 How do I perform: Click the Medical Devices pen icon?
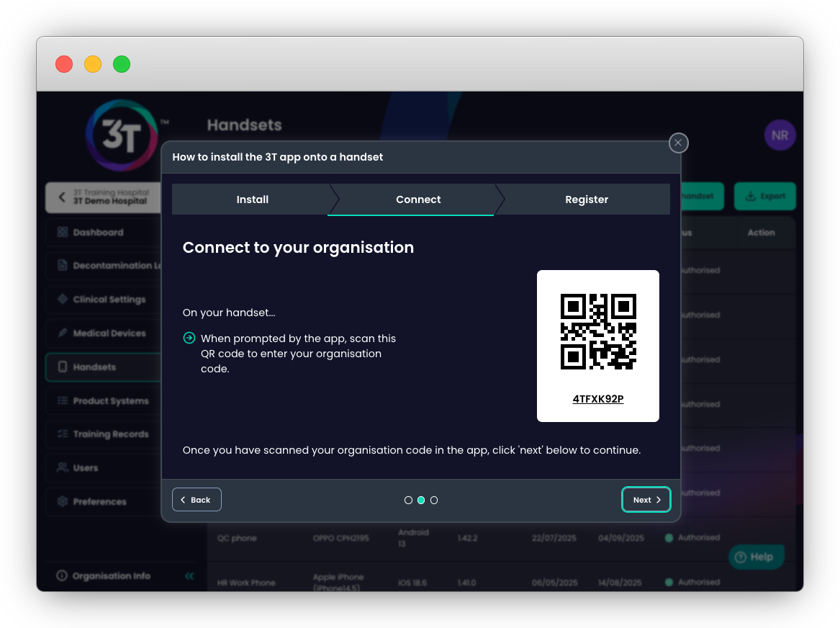coord(63,333)
